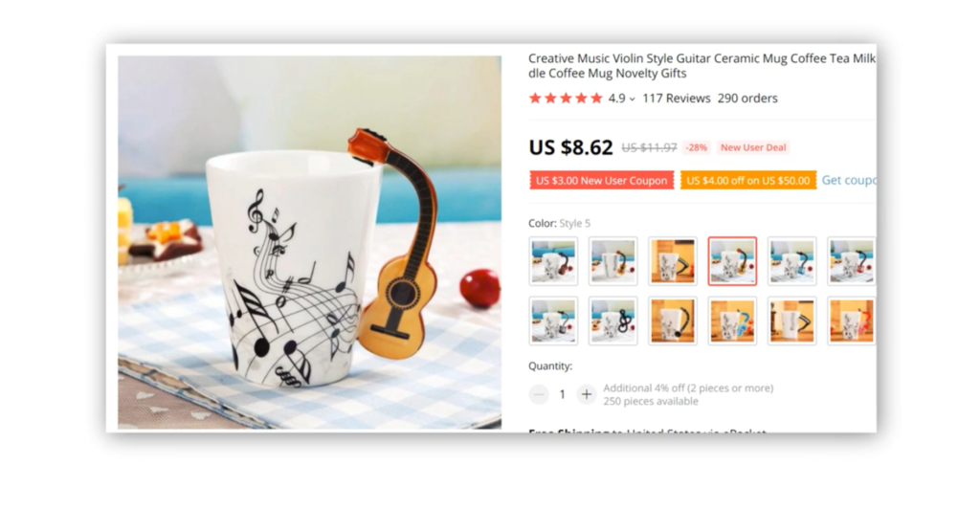Choose the third style thumbnail with orange background

673,261
